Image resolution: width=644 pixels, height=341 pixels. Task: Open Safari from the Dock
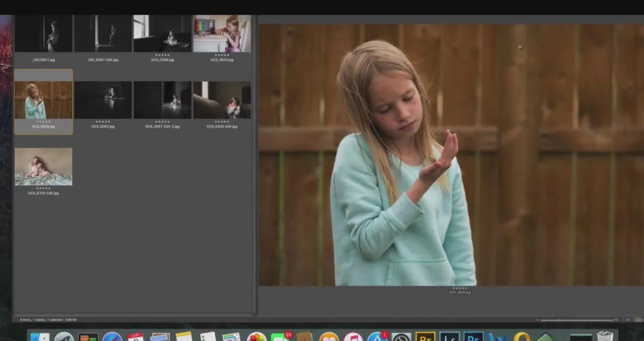(112, 336)
